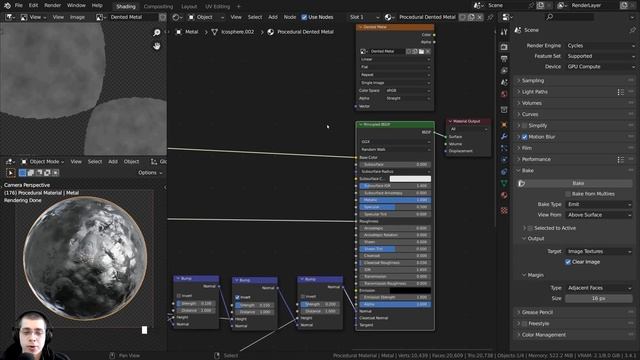
Task: Toggle the Use Nodes checkbox
Action: click(x=304, y=17)
